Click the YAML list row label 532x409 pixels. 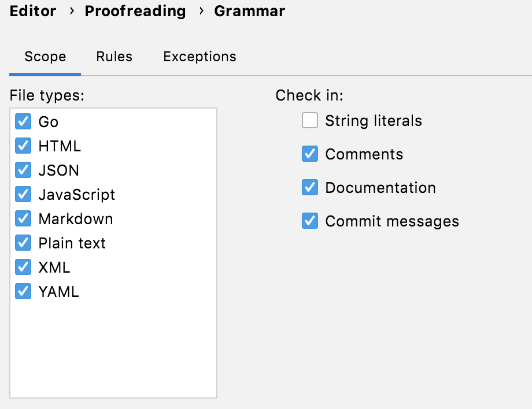(x=59, y=292)
